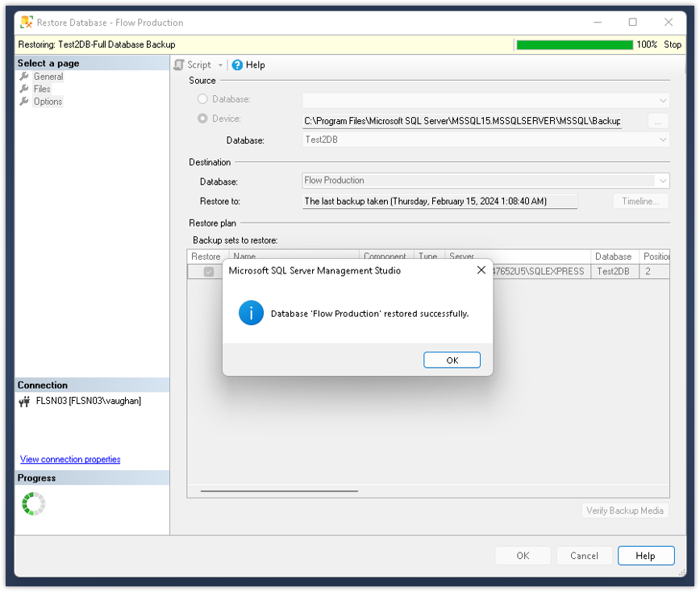Click the bottom Help button
This screenshot has height=592, width=700.
pos(645,556)
